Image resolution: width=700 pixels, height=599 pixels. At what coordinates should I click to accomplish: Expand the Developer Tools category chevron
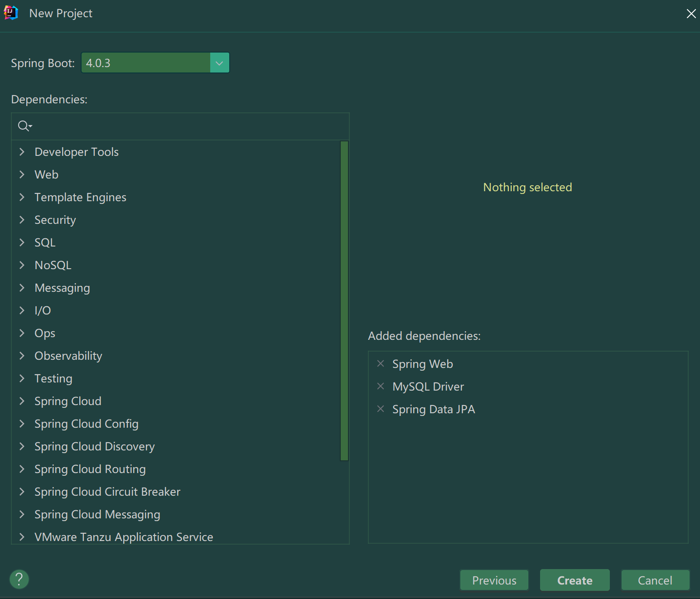point(22,152)
